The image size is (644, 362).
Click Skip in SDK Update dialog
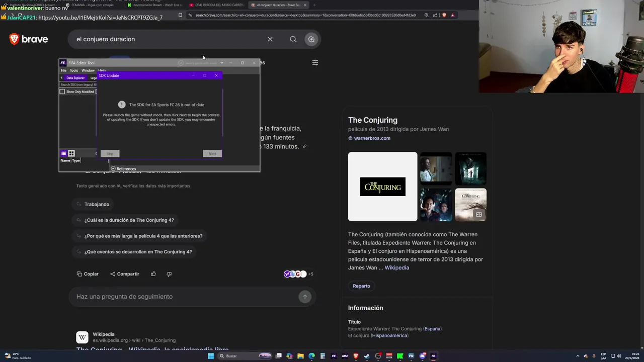tap(110, 153)
